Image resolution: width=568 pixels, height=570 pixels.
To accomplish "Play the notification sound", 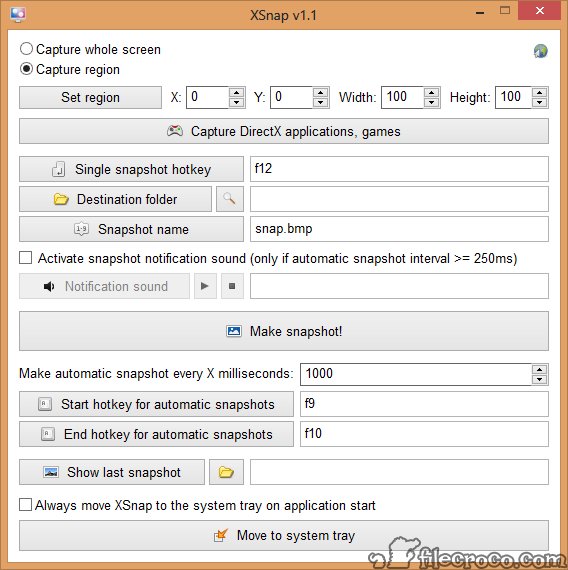I will [x=205, y=286].
